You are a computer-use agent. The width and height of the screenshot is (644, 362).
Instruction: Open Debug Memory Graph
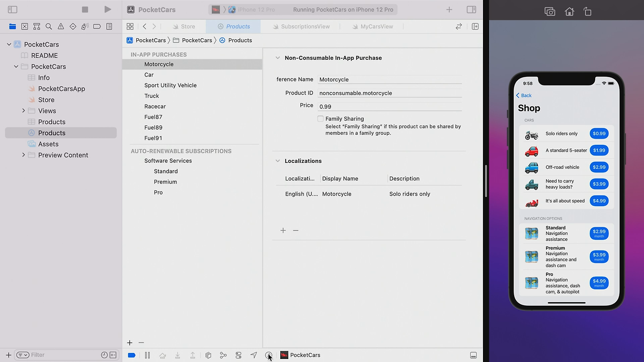[x=223, y=355]
